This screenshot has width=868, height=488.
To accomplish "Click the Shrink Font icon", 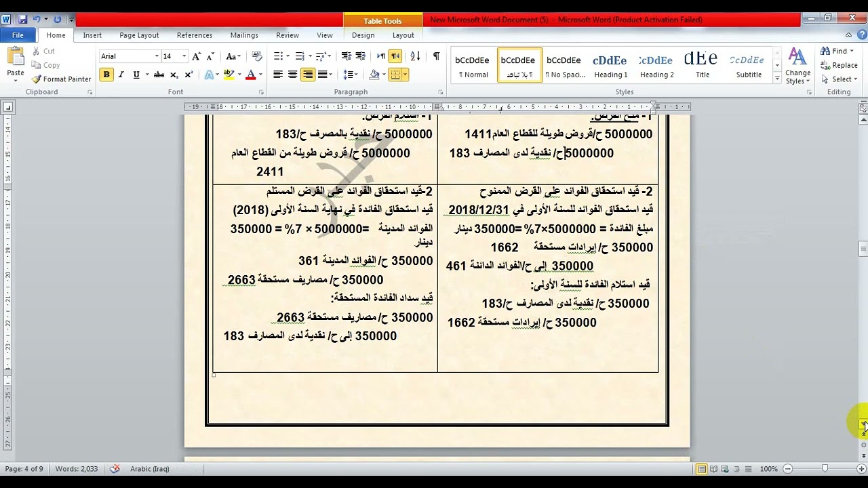I will [211, 56].
